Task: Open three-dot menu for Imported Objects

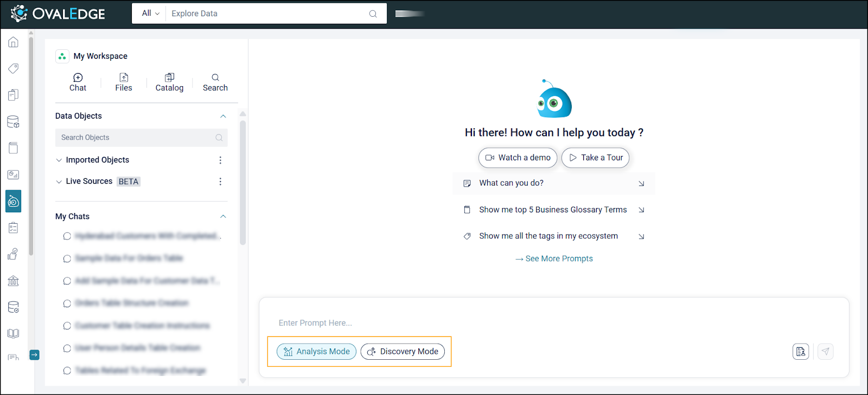Action: [220, 160]
